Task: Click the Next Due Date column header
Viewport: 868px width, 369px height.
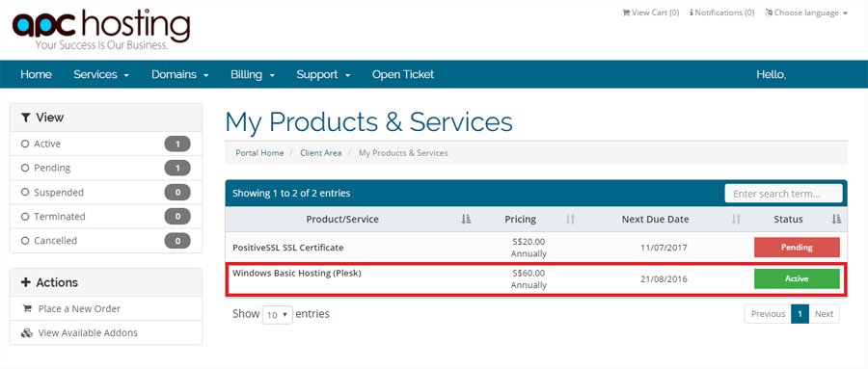Action: click(x=655, y=220)
